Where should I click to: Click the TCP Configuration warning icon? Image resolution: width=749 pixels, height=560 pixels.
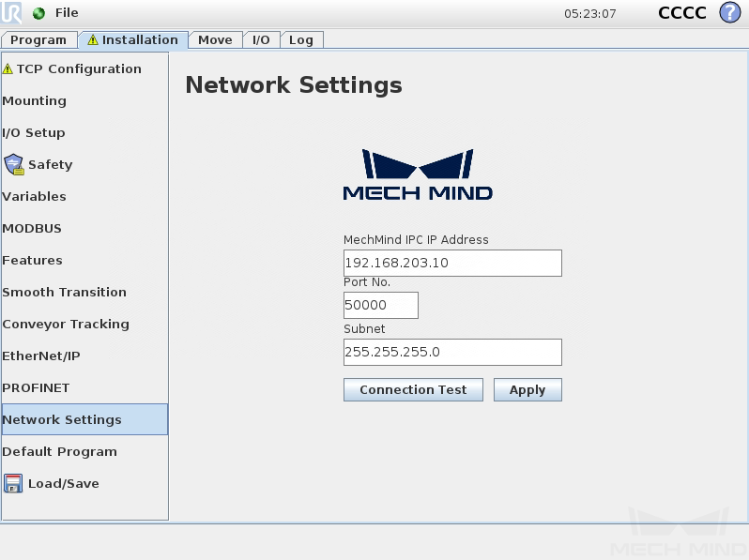[x=8, y=68]
